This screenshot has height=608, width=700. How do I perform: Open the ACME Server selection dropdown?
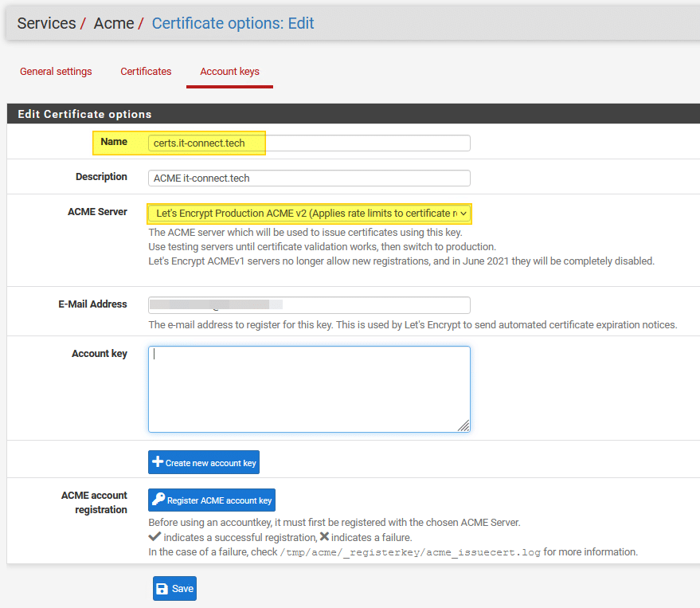309,214
